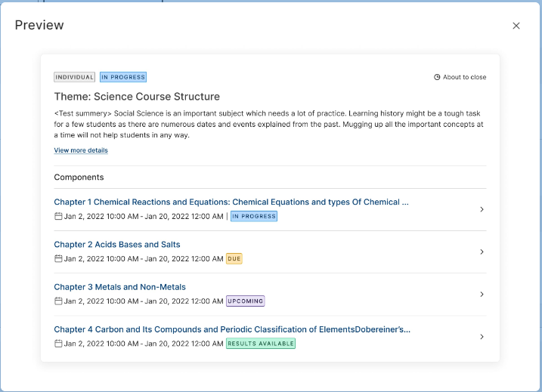Open Chapter 1 Chemical Reactions and Equations link
The height and width of the screenshot is (392, 542).
pyautogui.click(x=231, y=202)
